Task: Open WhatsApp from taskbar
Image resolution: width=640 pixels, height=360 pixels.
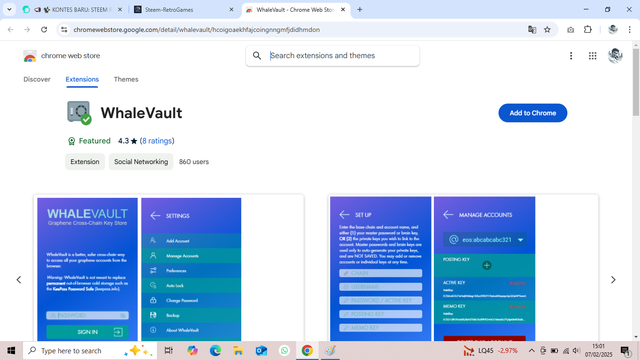Action: coord(284,351)
